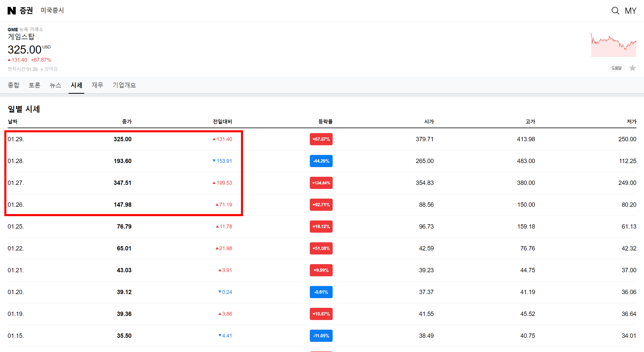The height and width of the screenshot is (352, 644).
Task: Click closing price 347.51
Action: (123, 183)
